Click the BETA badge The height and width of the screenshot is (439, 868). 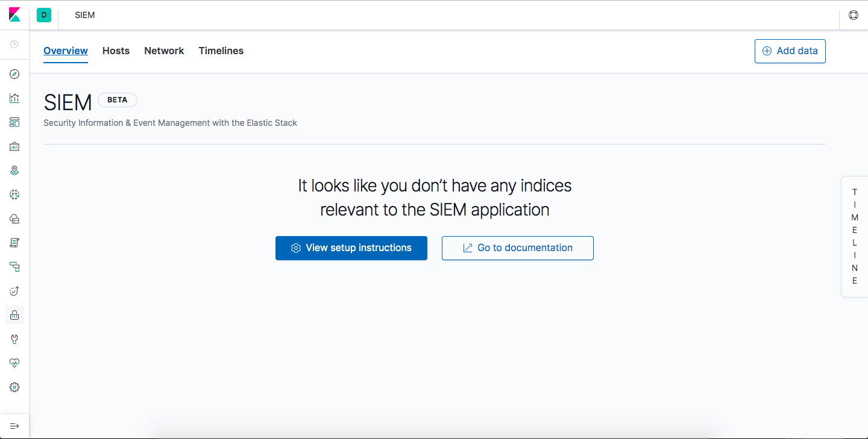click(118, 100)
